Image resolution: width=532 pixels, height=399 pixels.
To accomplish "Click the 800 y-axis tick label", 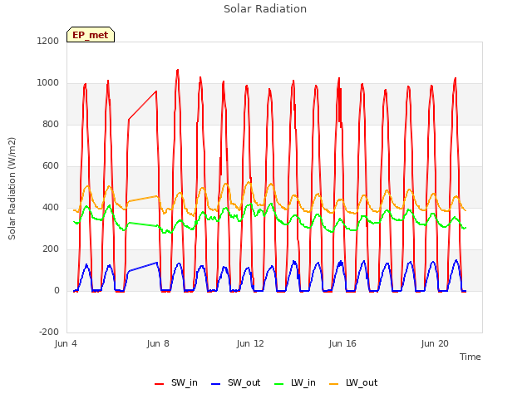I will point(51,124).
